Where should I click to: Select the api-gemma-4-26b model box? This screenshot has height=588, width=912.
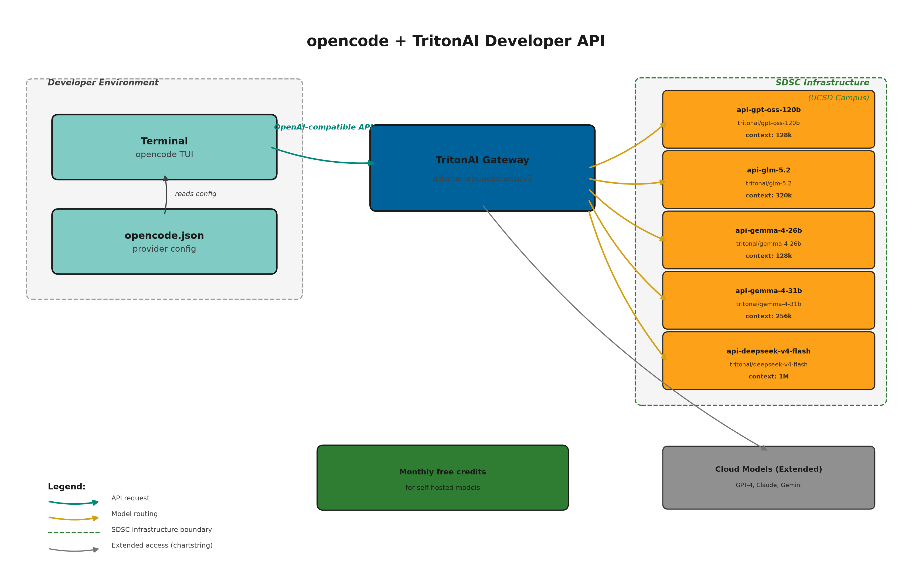click(768, 240)
